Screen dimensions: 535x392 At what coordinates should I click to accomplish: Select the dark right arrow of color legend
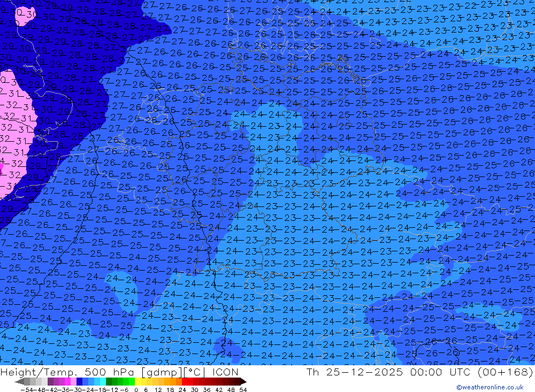pyautogui.click(x=243, y=382)
